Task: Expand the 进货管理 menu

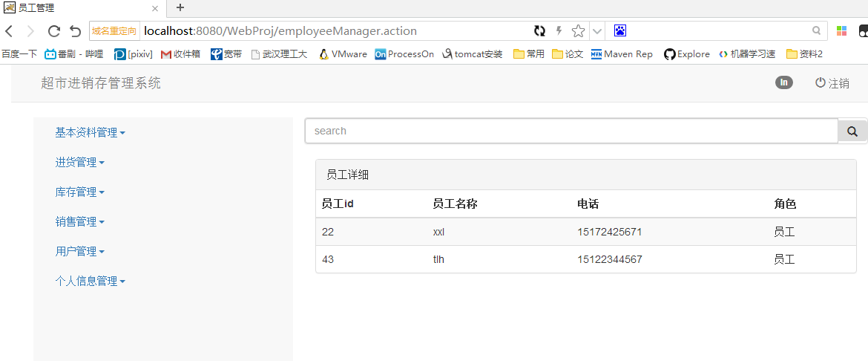Action: tap(79, 163)
